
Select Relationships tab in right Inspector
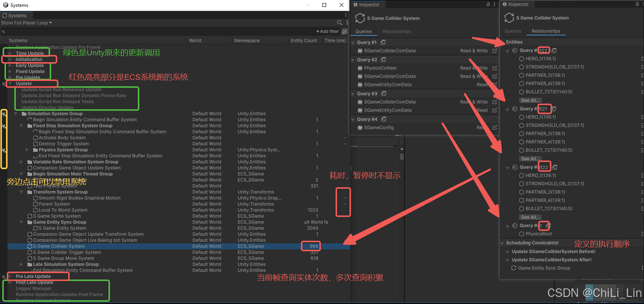coord(546,31)
